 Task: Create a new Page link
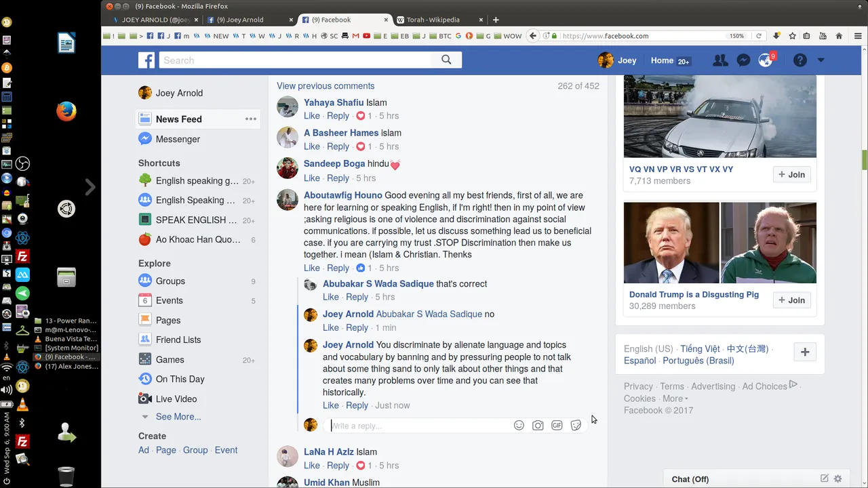click(x=165, y=450)
